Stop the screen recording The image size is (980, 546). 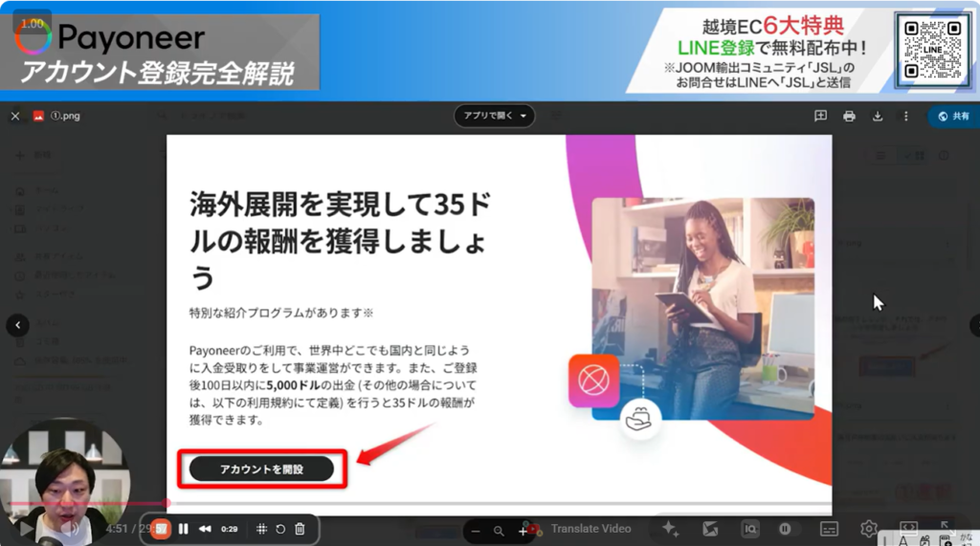click(161, 529)
